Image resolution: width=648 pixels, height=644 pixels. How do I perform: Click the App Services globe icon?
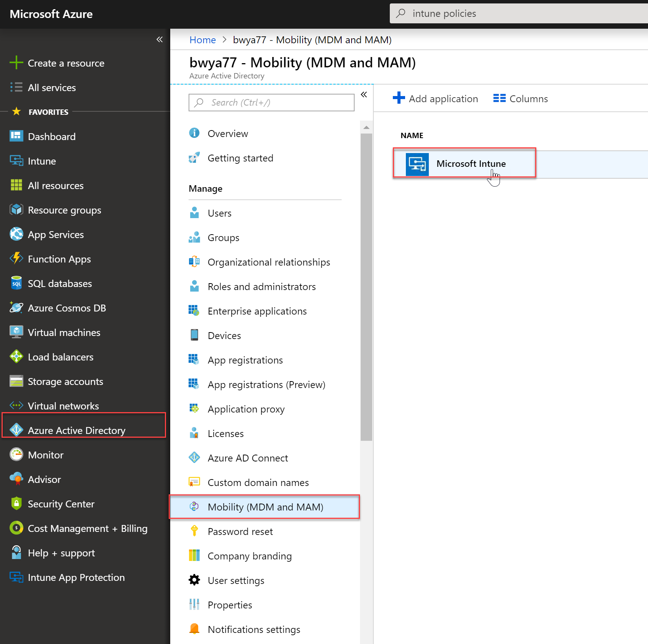coord(16,234)
